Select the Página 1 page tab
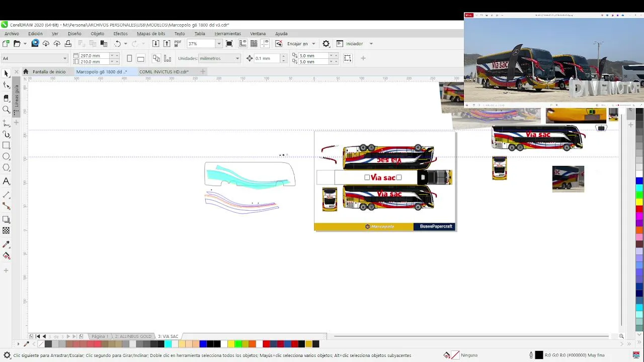The width and height of the screenshot is (644, 362). [99, 336]
